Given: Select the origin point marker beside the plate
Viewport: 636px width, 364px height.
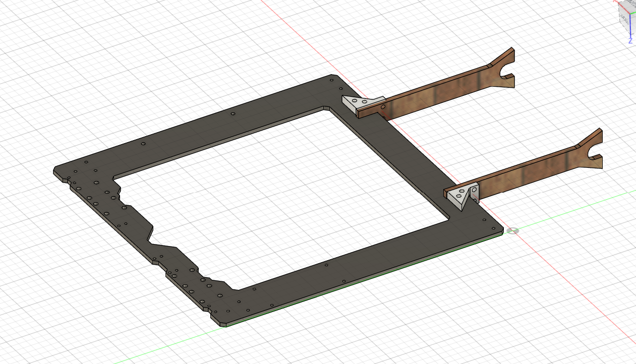Looking at the screenshot, I should (x=512, y=231).
